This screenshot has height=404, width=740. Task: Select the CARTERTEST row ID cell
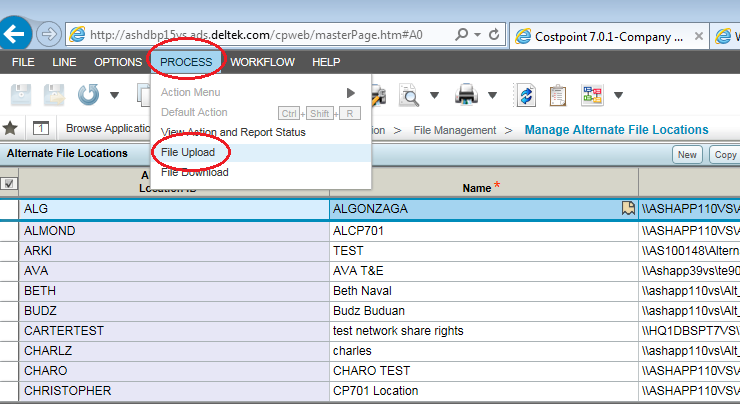click(174, 331)
